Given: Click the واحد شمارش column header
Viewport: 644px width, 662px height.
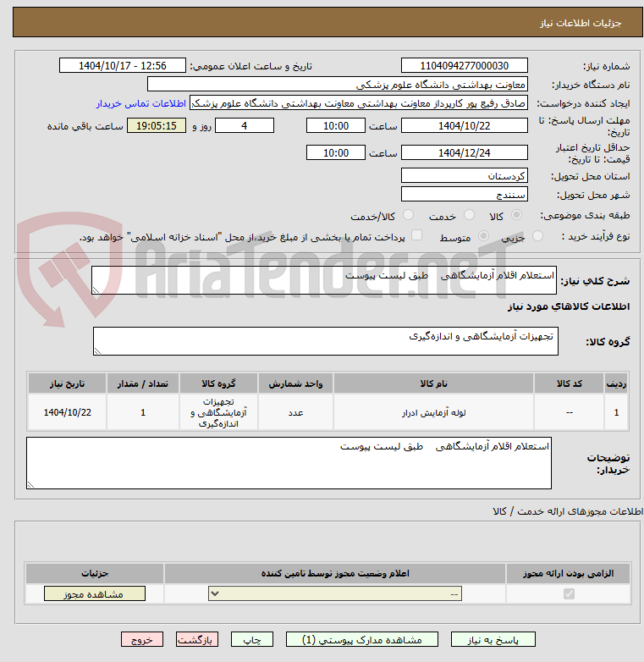Looking at the screenshot, I should click(x=295, y=383).
